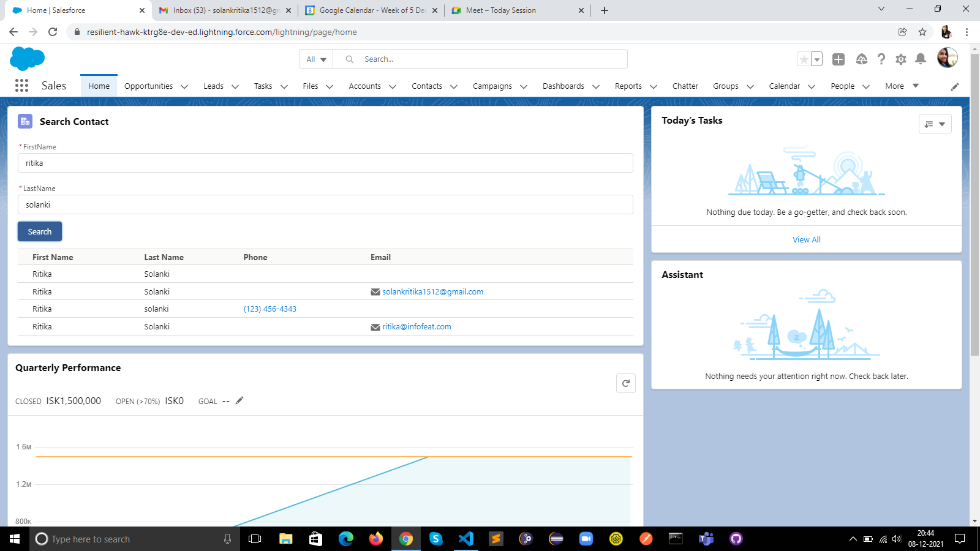The height and width of the screenshot is (551, 980).
Task: Open Salesforce Help question mark icon
Action: pos(881,59)
